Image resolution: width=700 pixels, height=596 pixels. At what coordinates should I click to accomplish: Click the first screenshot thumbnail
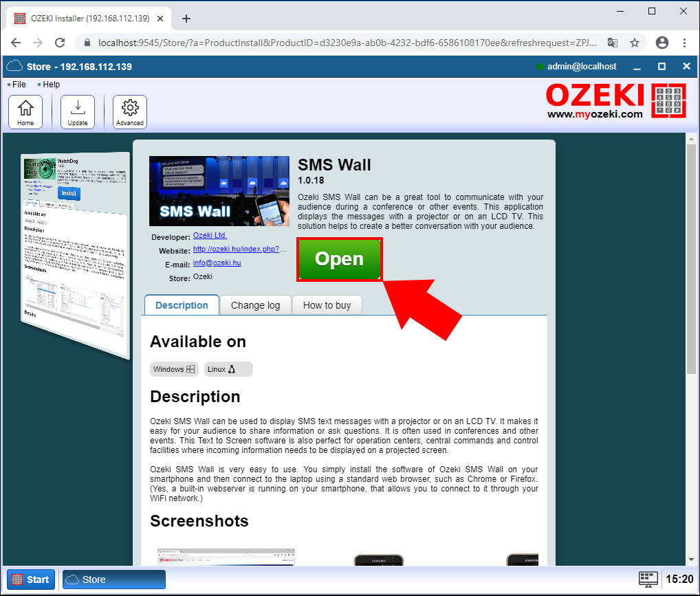(226, 557)
